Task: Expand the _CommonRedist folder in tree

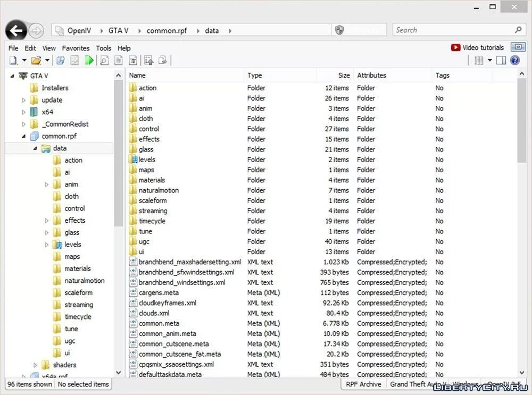Action: pos(23,124)
